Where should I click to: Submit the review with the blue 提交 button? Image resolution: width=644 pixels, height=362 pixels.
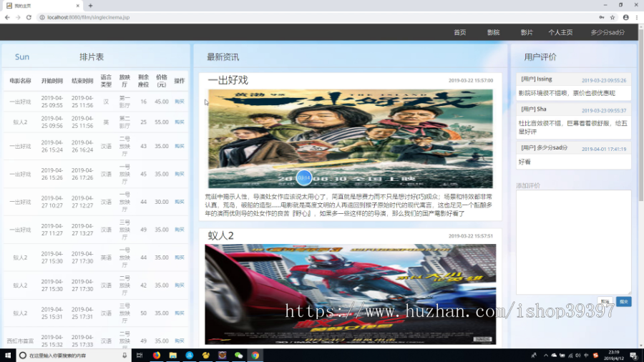click(x=623, y=302)
